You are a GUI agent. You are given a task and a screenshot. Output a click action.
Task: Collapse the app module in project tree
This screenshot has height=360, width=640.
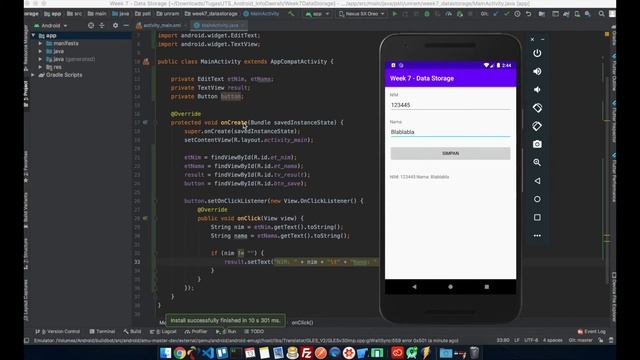pyautogui.click(x=33, y=36)
